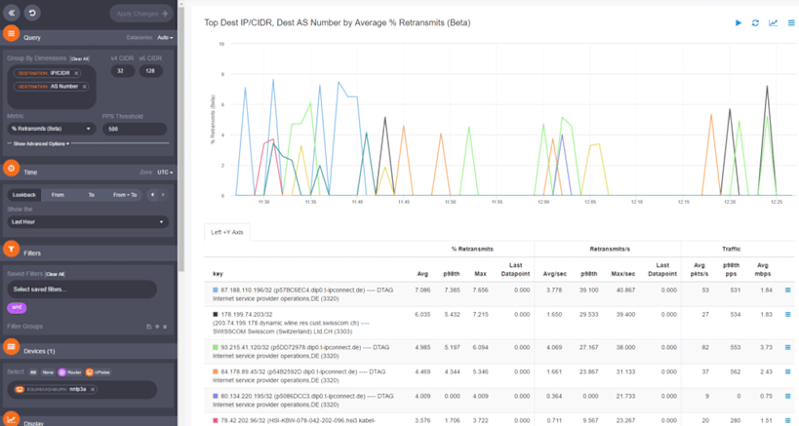Viewport: 799px width, 426px height.
Task: Open row menu for 178.199.74.203/32
Action: pyautogui.click(x=788, y=314)
